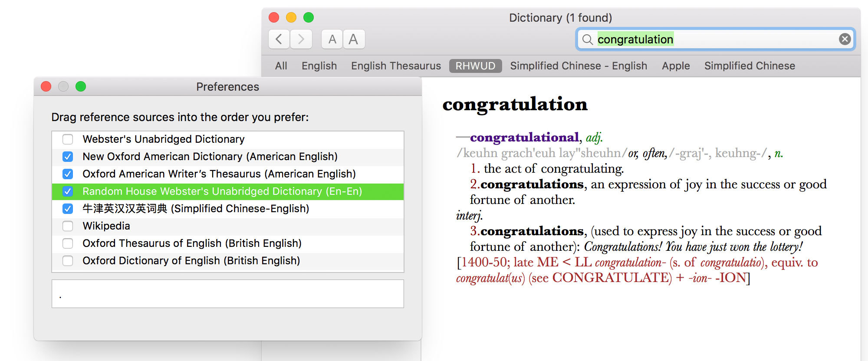The image size is (868, 361).
Task: Close the Preferences window
Action: pyautogui.click(x=46, y=86)
